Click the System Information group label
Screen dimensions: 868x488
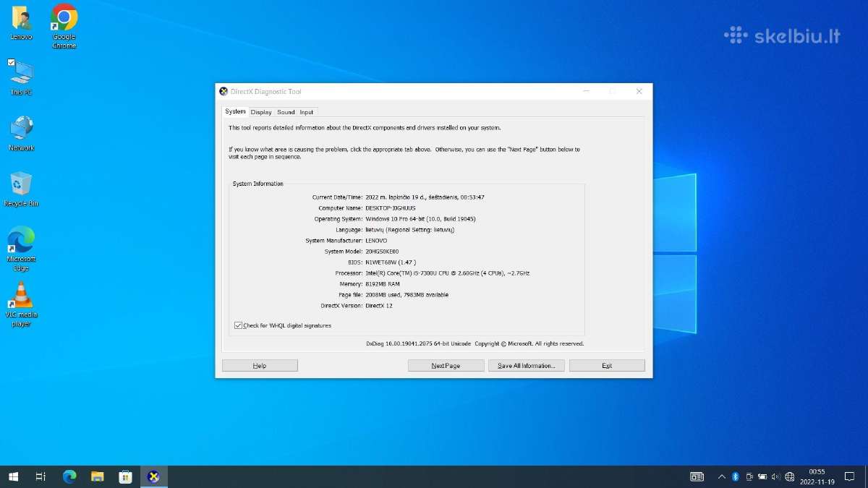coord(258,184)
